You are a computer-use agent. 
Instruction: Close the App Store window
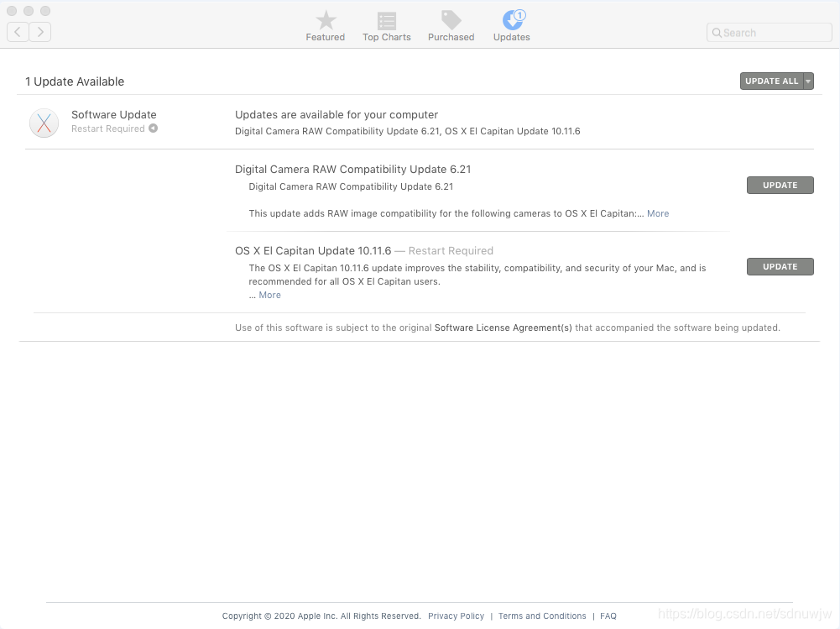tap(12, 11)
